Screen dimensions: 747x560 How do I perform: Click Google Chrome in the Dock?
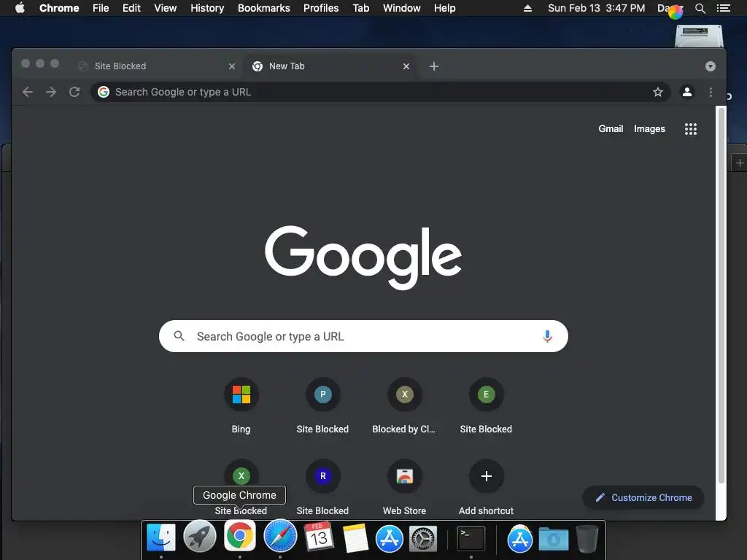(x=239, y=536)
